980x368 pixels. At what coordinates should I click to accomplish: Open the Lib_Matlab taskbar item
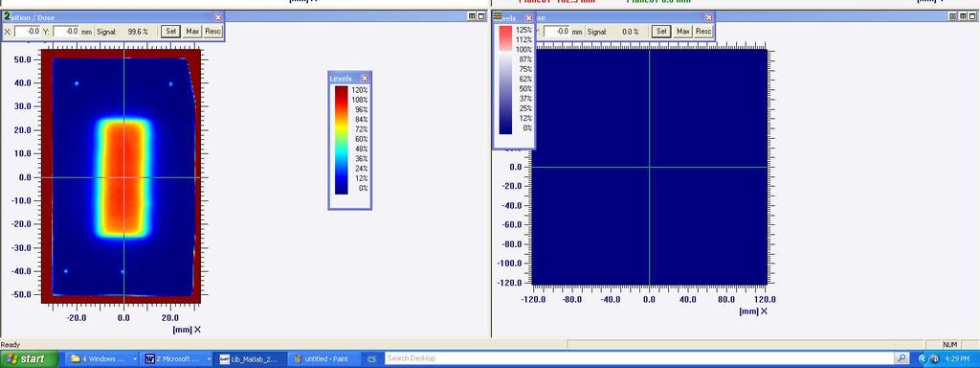[252, 359]
